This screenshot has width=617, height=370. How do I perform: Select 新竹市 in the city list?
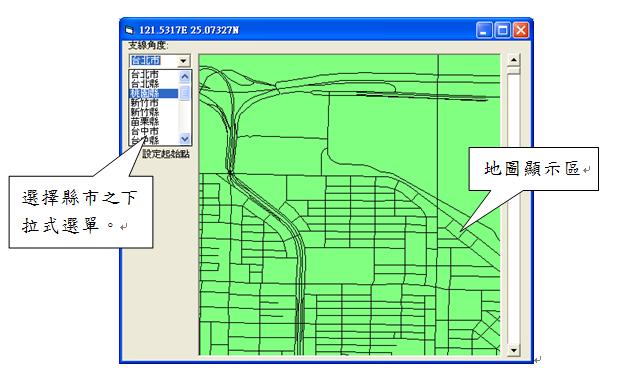[x=154, y=103]
